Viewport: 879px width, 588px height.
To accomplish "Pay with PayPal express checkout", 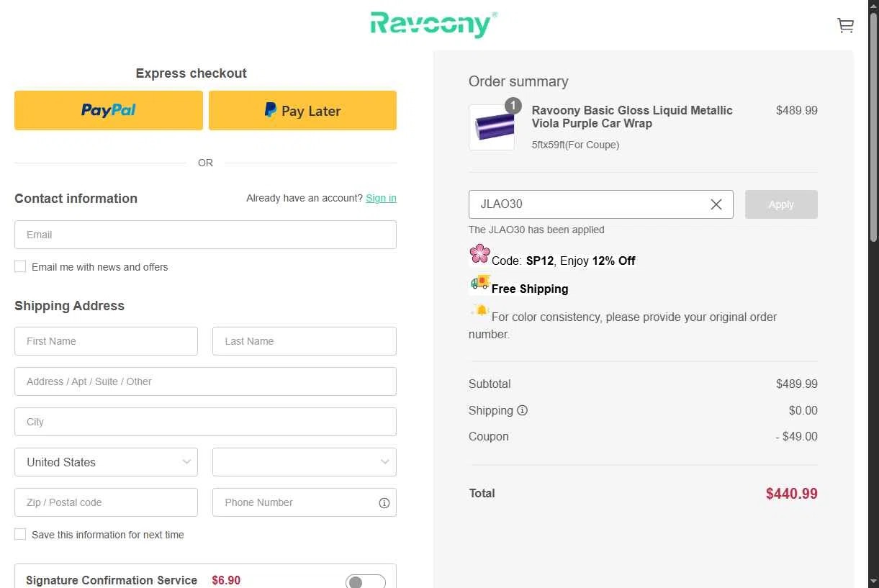I will [109, 110].
